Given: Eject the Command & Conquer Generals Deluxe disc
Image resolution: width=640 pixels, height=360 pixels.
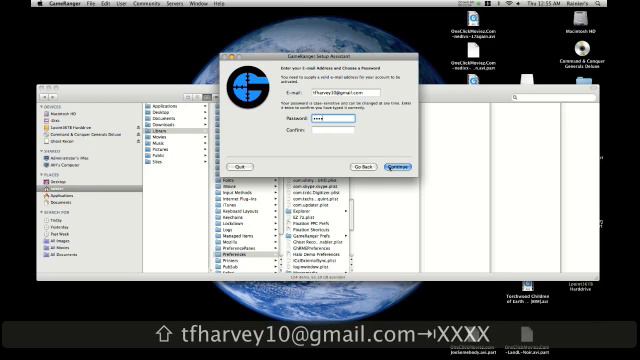Looking at the screenshot, I should tap(138, 134).
